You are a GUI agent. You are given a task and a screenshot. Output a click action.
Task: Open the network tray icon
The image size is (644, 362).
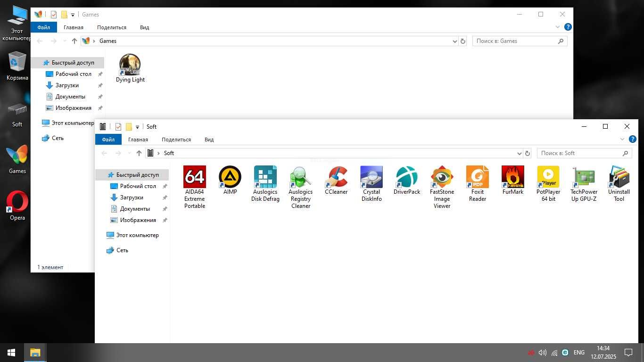554,353
